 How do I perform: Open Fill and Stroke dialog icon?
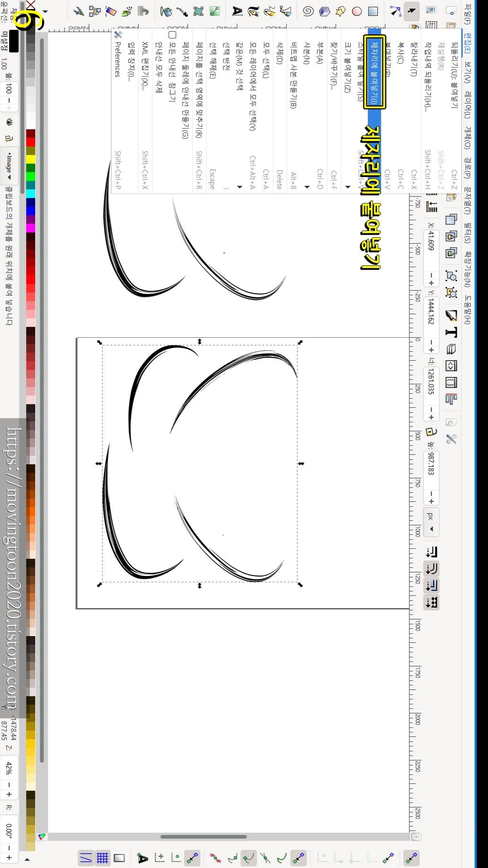[x=451, y=315]
